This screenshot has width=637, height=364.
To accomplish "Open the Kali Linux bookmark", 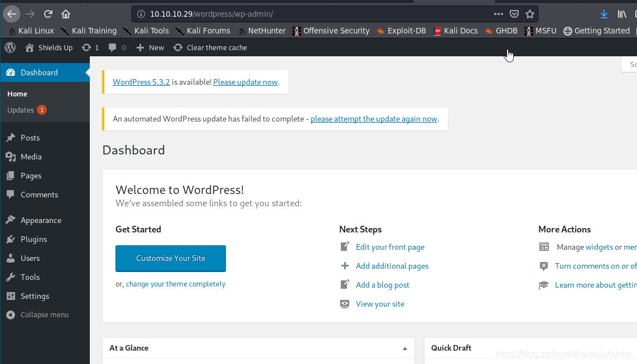I will coord(31,31).
